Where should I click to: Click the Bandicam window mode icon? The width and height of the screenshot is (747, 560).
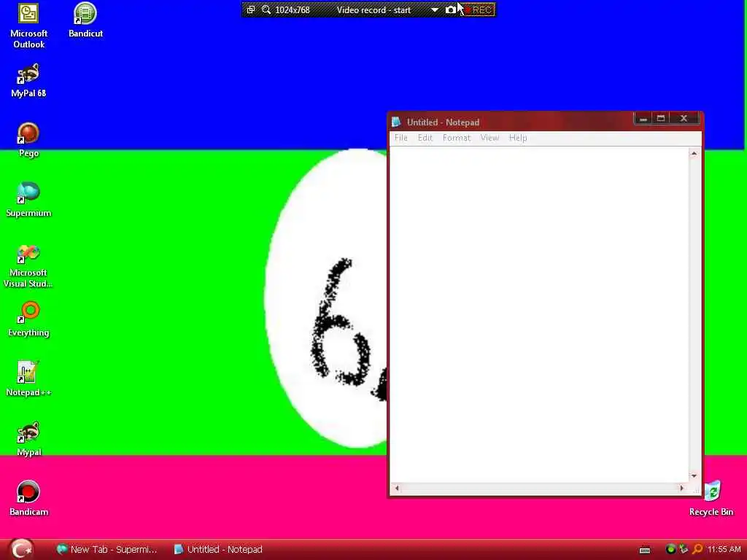(251, 9)
